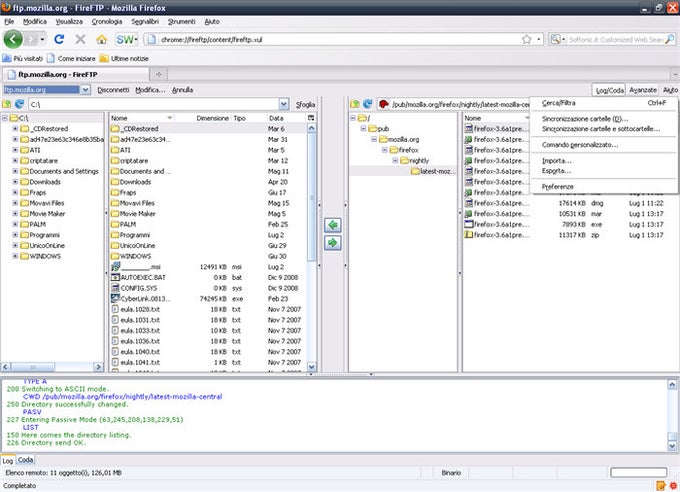Image resolution: width=680 pixels, height=492 pixels.
Task: Download file with green left arrow
Action: pyautogui.click(x=333, y=225)
